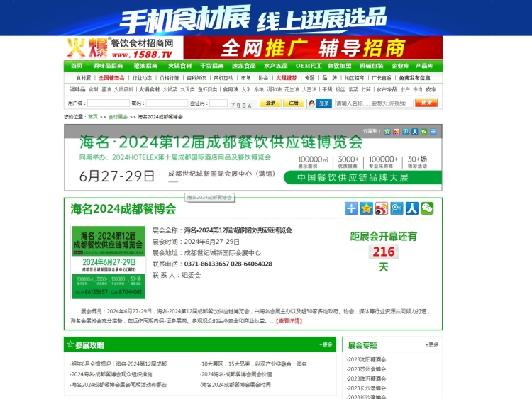Screen dimensions: 532x399
Task: Open the 2023临沂糖酒会 topic link
Action: click(x=367, y=378)
